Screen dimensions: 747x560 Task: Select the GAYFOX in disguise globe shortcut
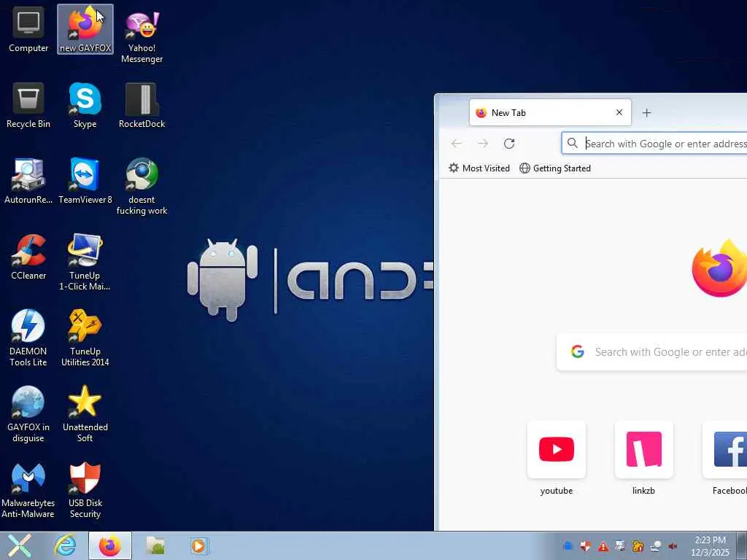(x=28, y=414)
